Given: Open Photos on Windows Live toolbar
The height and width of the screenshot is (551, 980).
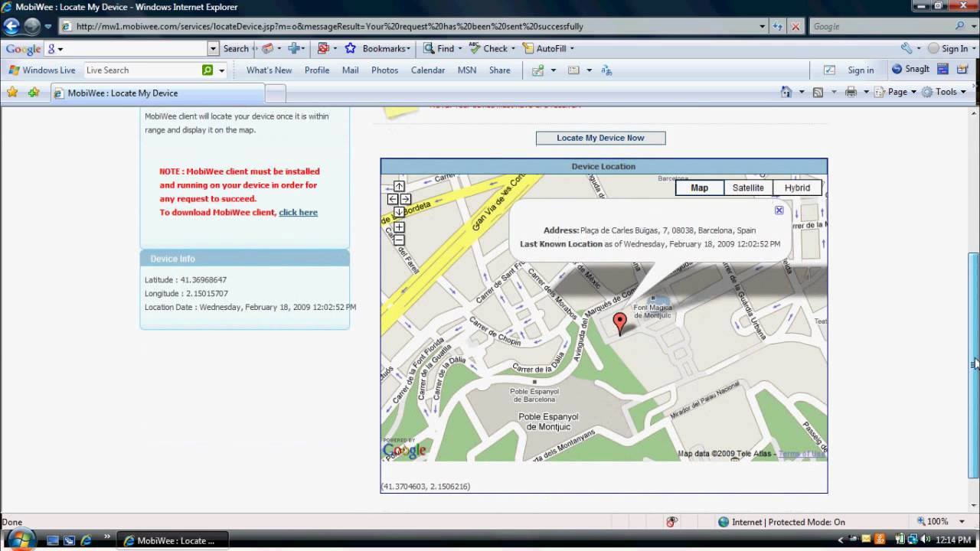Looking at the screenshot, I should point(384,70).
